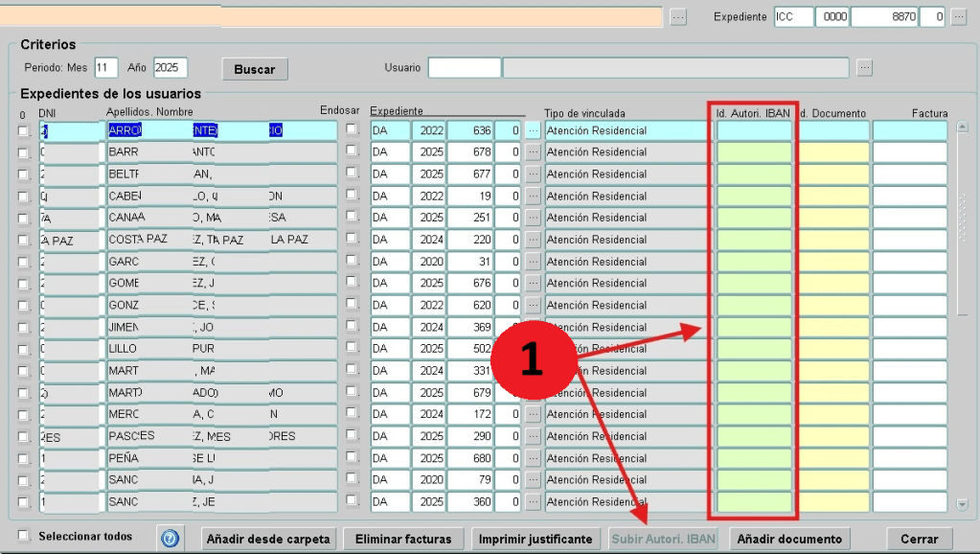The width and height of the screenshot is (980, 554).
Task: Tick the selection checkbox for GONZ row
Action: coord(23,305)
